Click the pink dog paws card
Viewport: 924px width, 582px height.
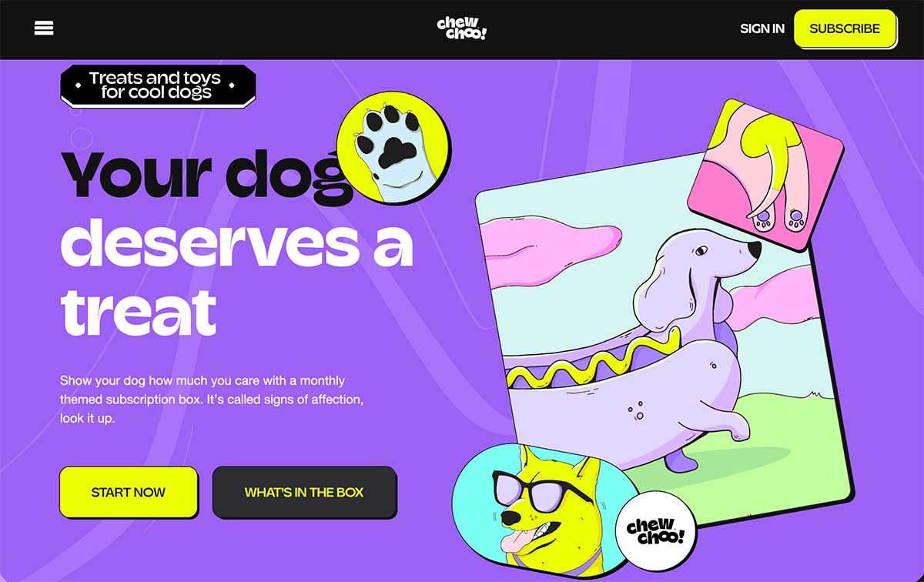coord(765,175)
